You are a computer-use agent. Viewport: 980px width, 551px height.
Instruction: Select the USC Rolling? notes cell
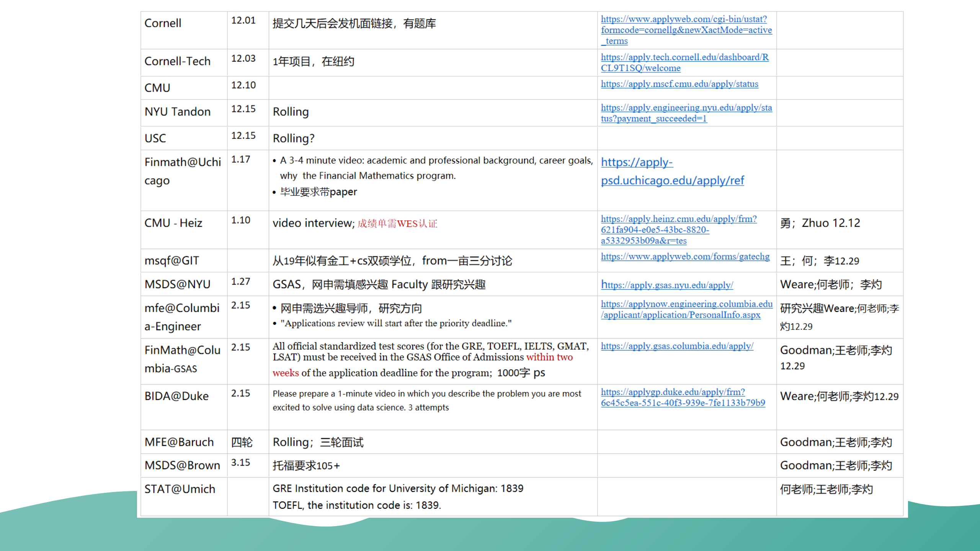(294, 139)
